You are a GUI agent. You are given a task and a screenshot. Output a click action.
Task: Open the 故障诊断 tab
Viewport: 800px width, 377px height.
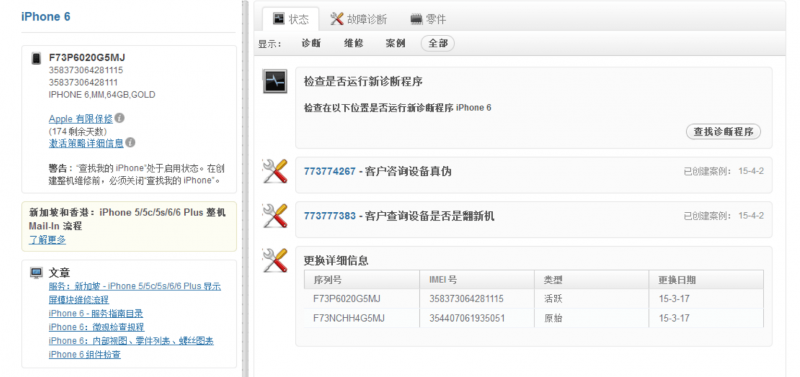(359, 19)
